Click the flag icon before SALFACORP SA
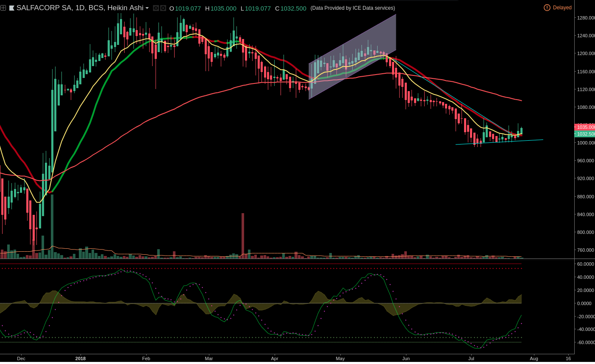595x364 pixels. coord(12,8)
